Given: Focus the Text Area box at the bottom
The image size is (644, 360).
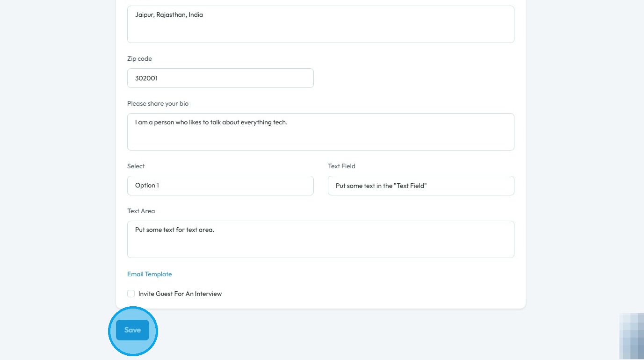Looking at the screenshot, I should (320, 239).
